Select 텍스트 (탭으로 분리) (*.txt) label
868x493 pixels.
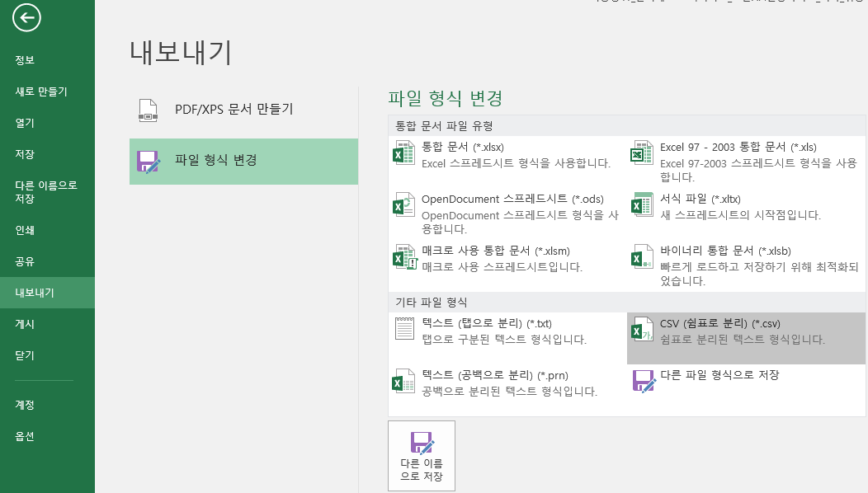(x=487, y=324)
